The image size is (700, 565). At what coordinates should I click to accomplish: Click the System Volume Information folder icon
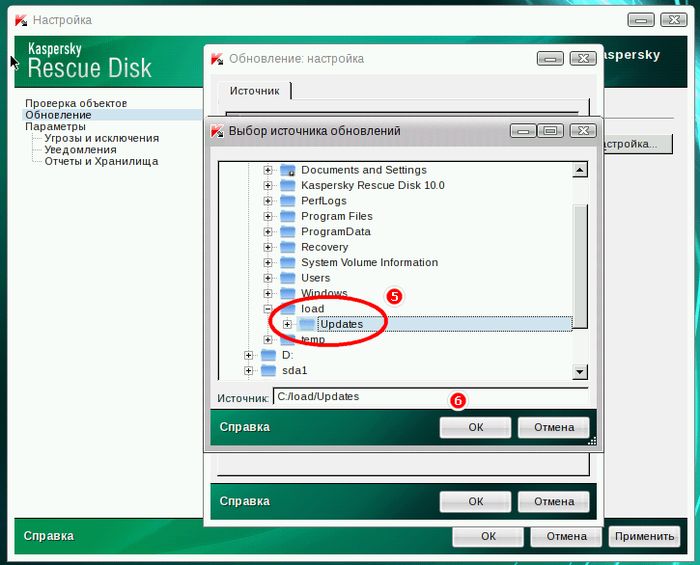coord(288,262)
